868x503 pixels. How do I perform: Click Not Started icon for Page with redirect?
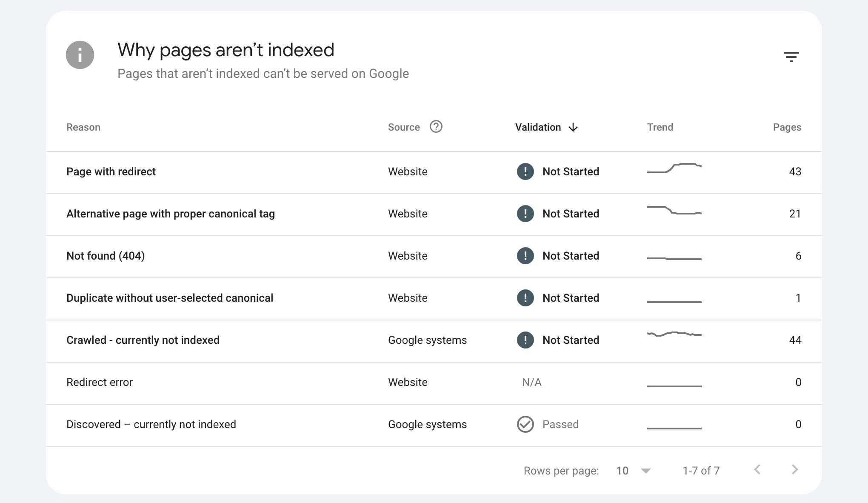click(x=524, y=172)
